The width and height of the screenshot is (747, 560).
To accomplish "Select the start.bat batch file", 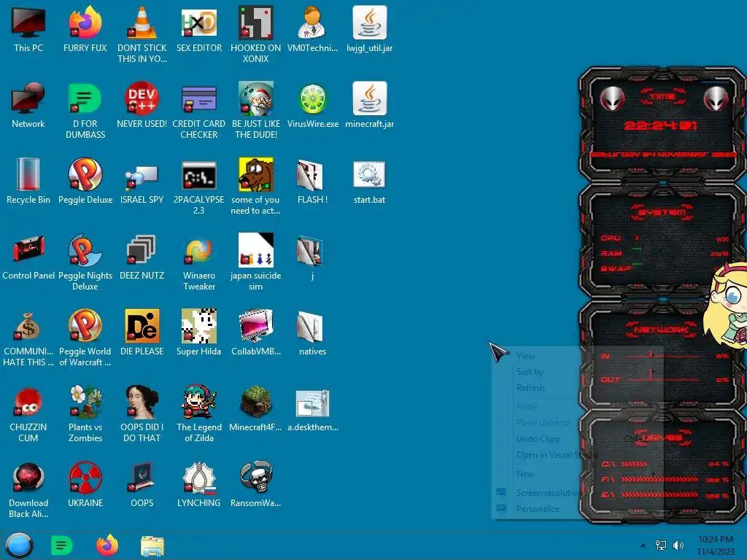I will click(x=369, y=181).
